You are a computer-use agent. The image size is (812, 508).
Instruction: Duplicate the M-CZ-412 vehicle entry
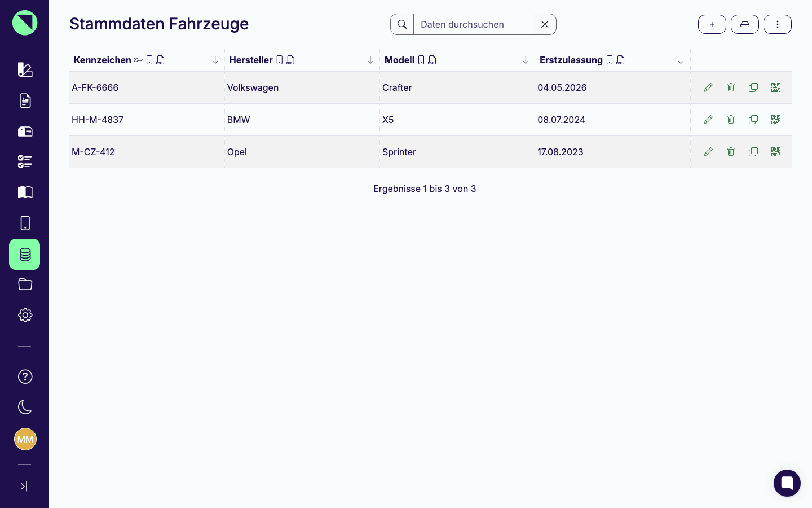(753, 152)
